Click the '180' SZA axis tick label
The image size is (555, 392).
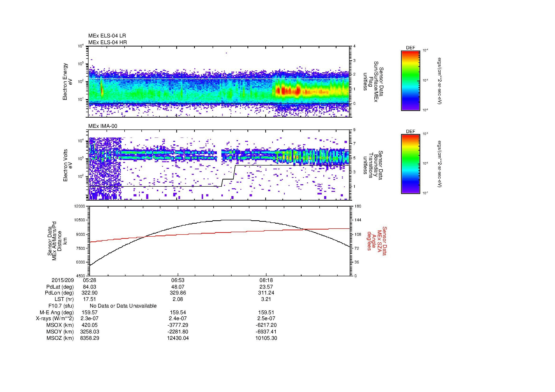coord(358,207)
